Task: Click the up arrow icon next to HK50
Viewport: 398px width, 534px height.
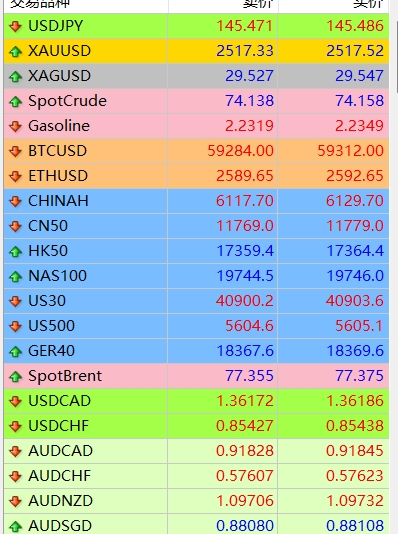Action: pos(15,251)
